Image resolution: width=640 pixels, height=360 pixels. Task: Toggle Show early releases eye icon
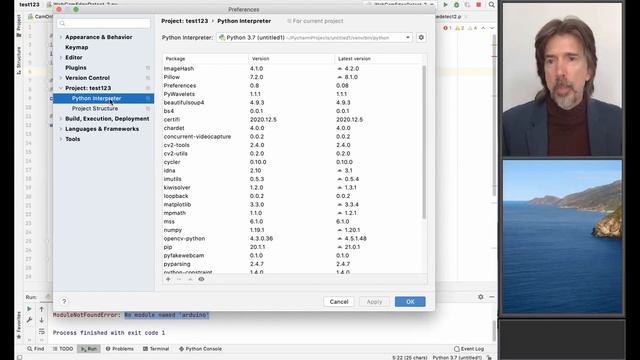pos(201,279)
